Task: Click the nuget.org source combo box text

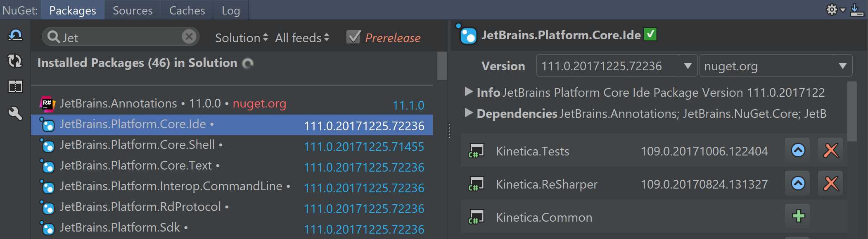Action: 731,66
